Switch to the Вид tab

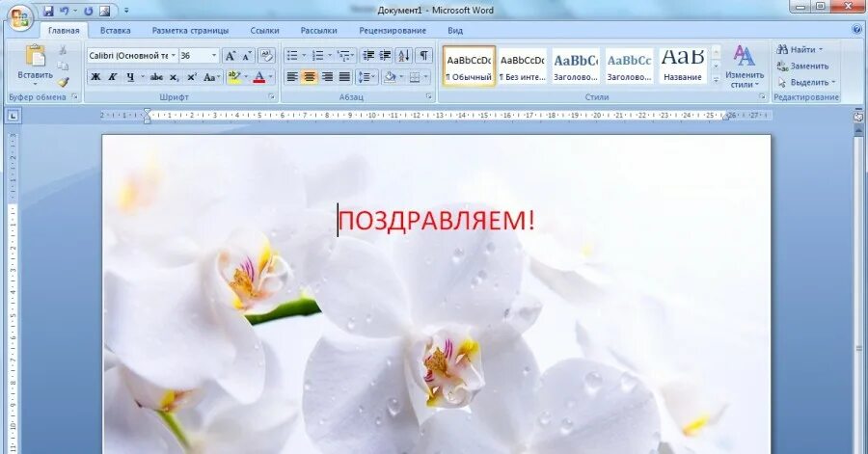455,31
